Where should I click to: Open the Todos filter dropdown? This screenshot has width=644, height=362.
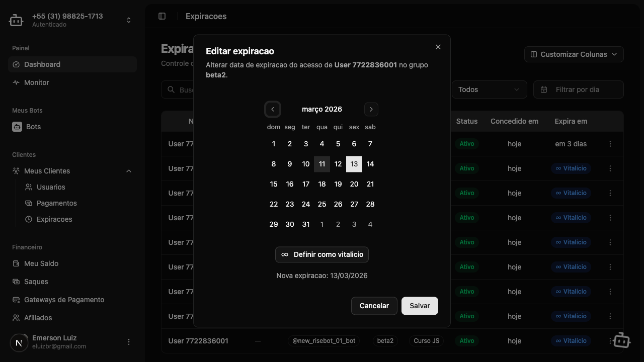(x=489, y=89)
